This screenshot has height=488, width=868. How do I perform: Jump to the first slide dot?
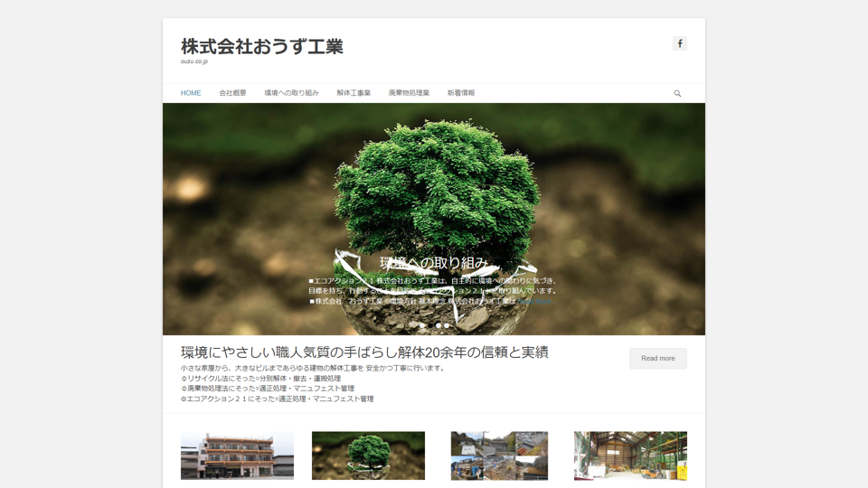(421, 325)
